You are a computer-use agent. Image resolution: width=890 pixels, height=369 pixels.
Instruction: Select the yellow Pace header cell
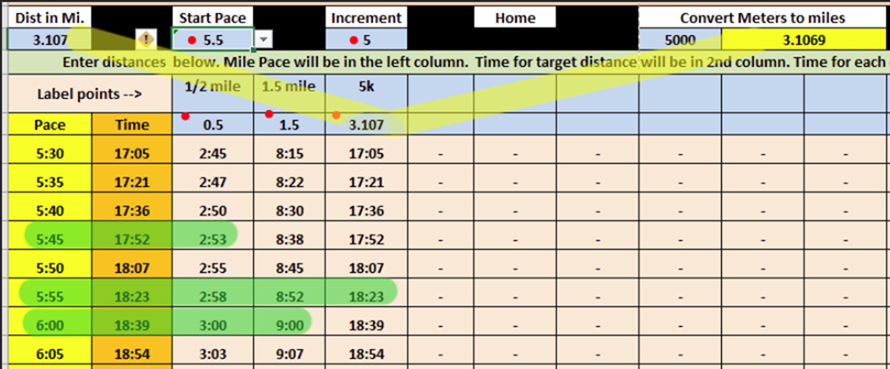50,124
